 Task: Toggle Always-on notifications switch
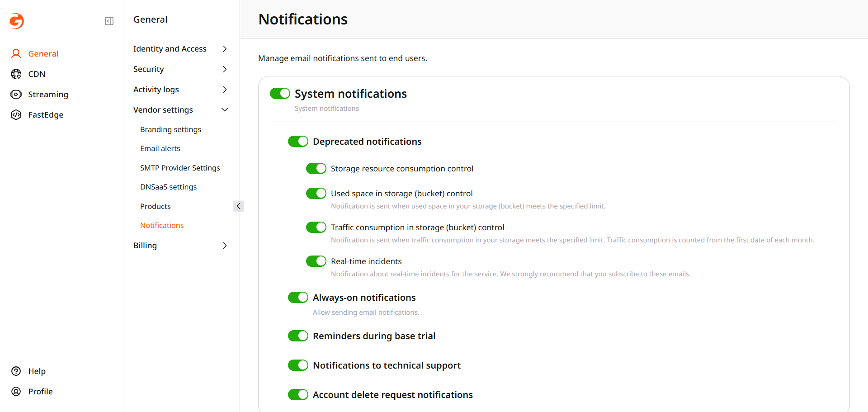point(298,298)
